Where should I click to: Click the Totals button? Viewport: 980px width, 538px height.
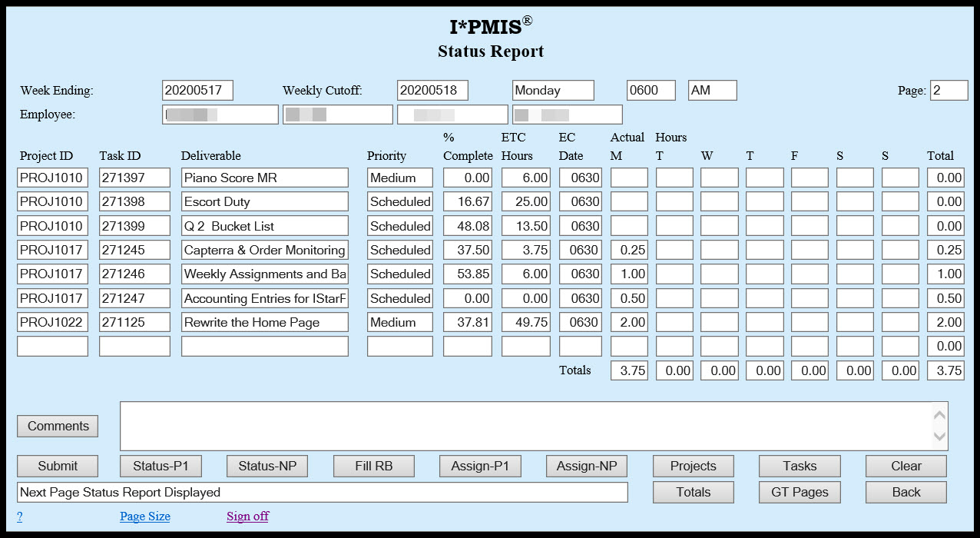coord(693,492)
